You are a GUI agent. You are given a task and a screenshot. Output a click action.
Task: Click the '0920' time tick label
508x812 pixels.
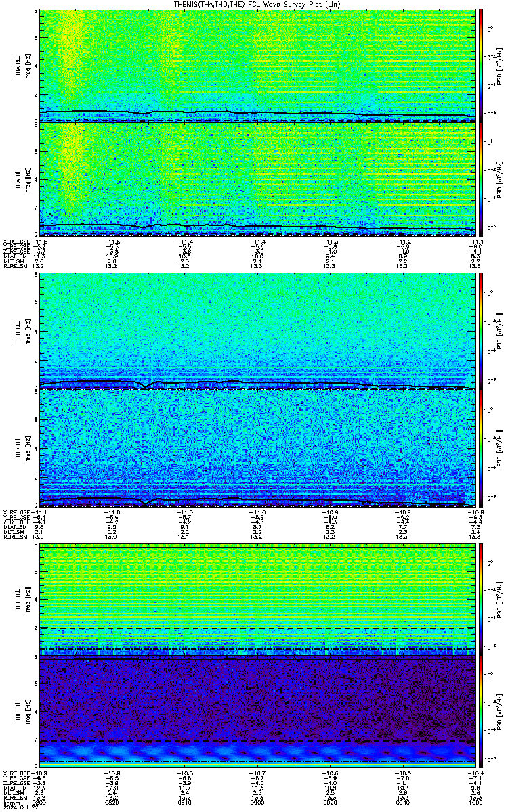tap(329, 801)
